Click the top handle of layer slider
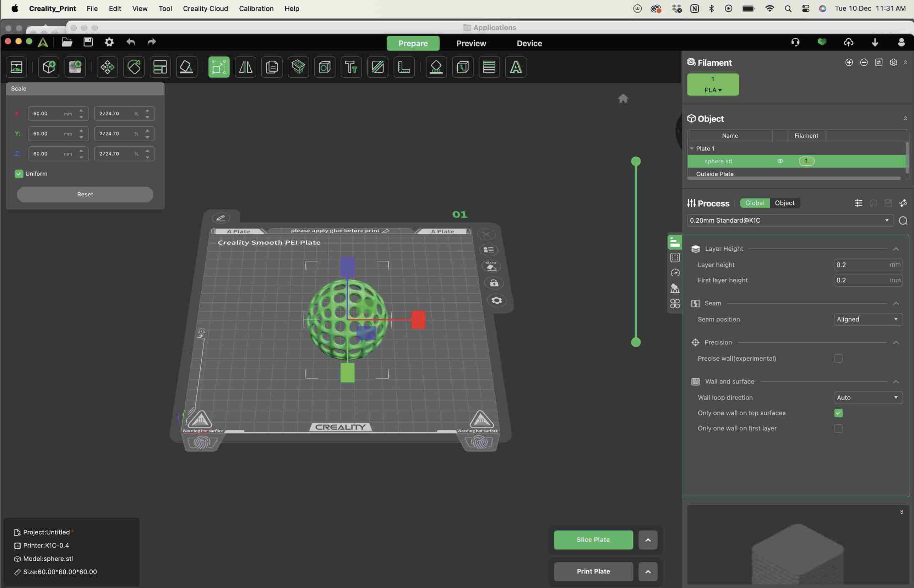Viewport: 914px width, 588px height. click(x=636, y=161)
